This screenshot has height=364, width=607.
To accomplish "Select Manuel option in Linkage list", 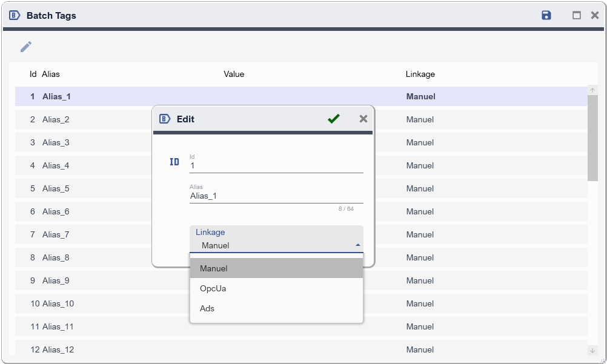I will pos(276,268).
